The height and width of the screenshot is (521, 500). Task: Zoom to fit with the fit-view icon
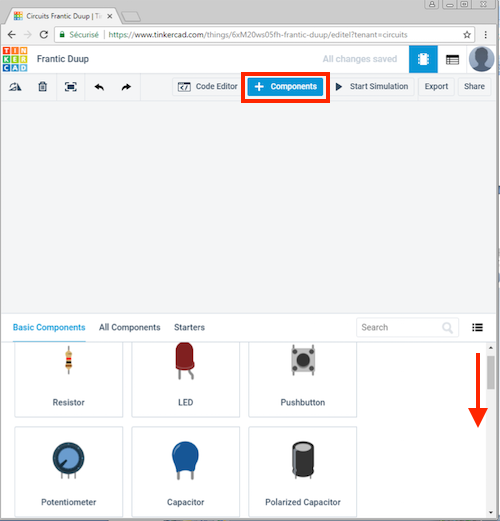click(71, 87)
